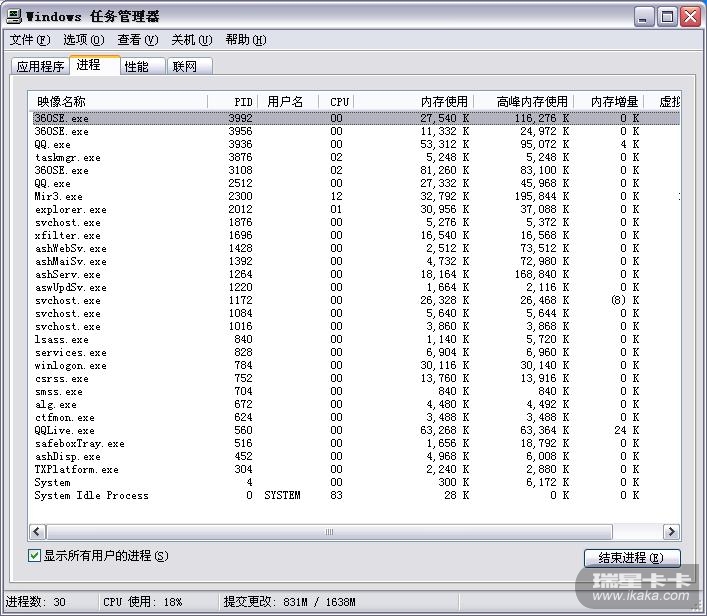Select the ashServ.exe process row
Viewport: 707px width, 616px height.
coord(354,274)
